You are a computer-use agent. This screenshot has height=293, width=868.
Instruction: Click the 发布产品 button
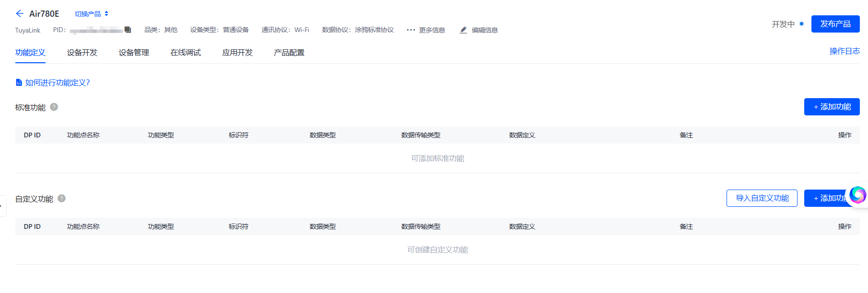pos(835,24)
